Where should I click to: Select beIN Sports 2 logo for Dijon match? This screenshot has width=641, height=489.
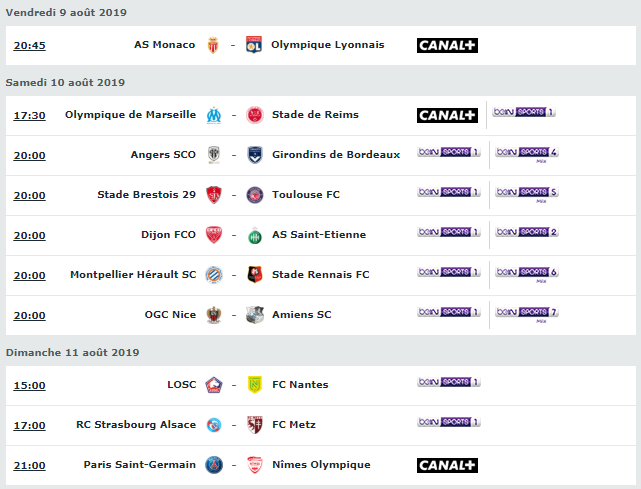[x=527, y=232]
